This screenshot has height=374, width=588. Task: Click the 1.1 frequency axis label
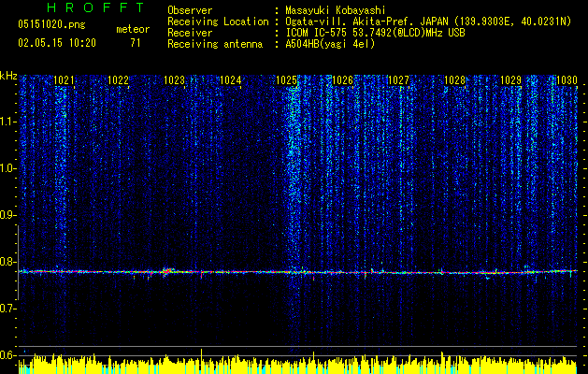click(x=7, y=122)
